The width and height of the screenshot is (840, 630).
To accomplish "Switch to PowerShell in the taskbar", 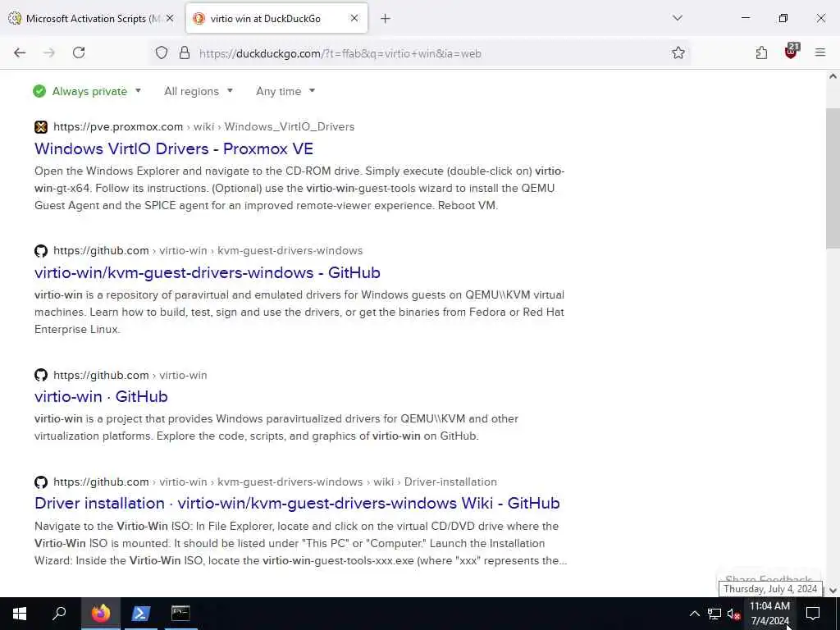I will [x=140, y=614].
